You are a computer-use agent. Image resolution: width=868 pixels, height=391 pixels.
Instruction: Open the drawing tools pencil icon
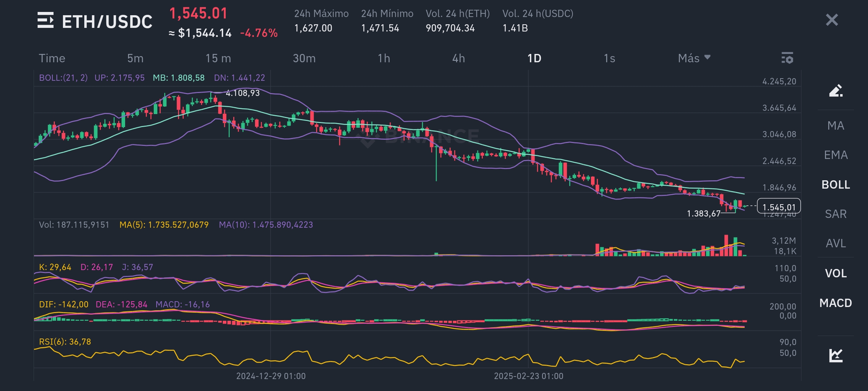(835, 91)
